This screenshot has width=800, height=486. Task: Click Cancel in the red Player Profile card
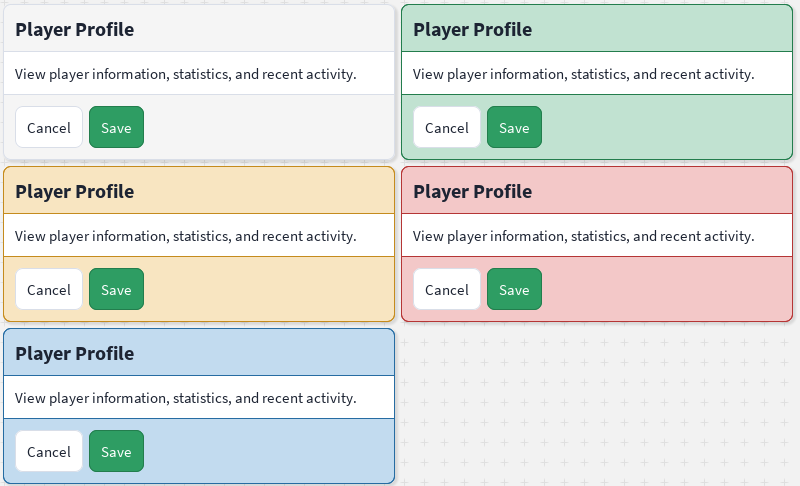pyautogui.click(x=447, y=289)
